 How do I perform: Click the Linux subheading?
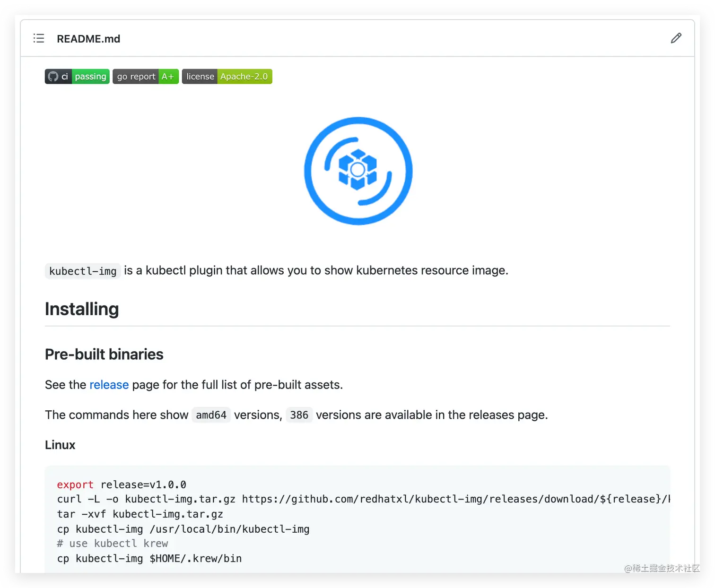click(x=60, y=445)
